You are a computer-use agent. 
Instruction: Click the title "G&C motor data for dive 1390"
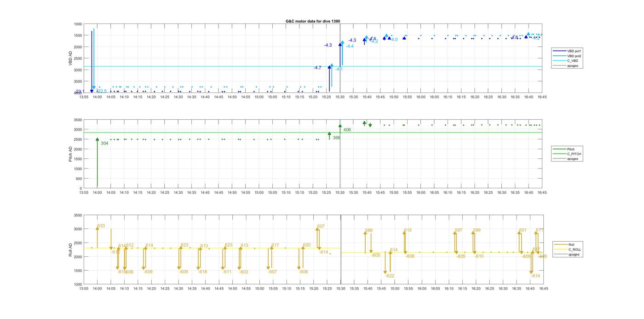point(313,21)
